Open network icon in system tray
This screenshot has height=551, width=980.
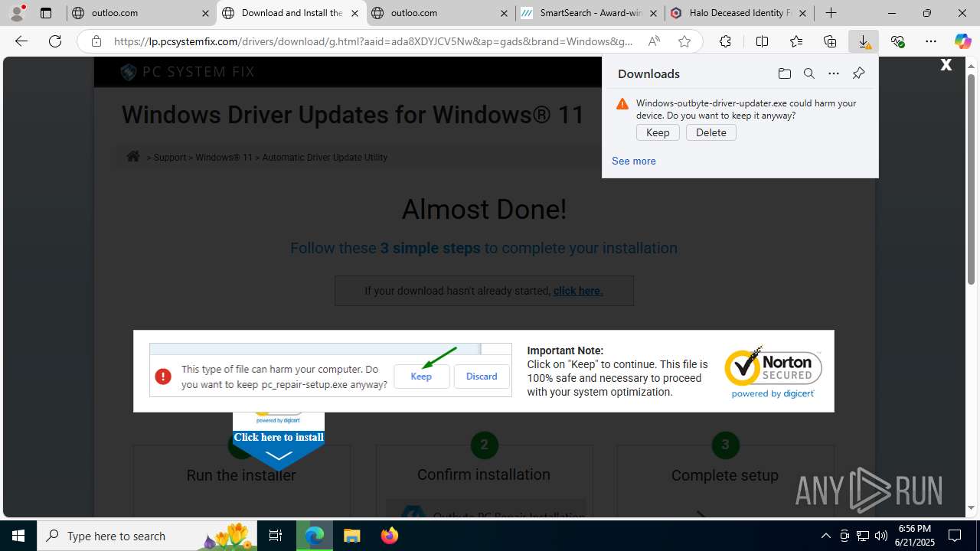[x=863, y=536]
